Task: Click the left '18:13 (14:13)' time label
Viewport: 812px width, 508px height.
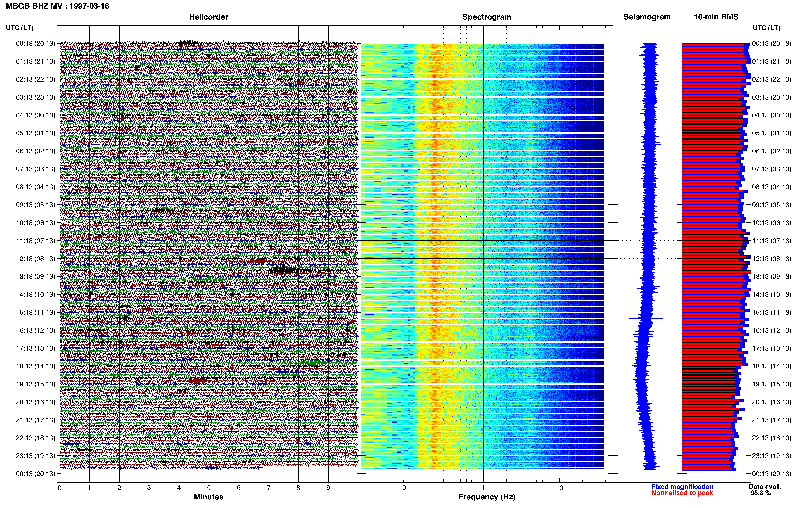Action: point(35,366)
